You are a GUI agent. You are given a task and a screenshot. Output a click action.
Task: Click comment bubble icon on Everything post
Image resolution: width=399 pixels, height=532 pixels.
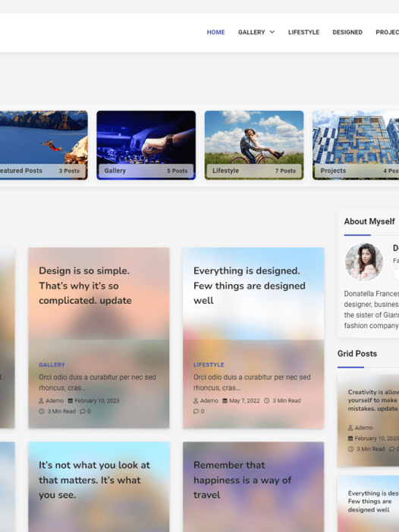pos(196,412)
